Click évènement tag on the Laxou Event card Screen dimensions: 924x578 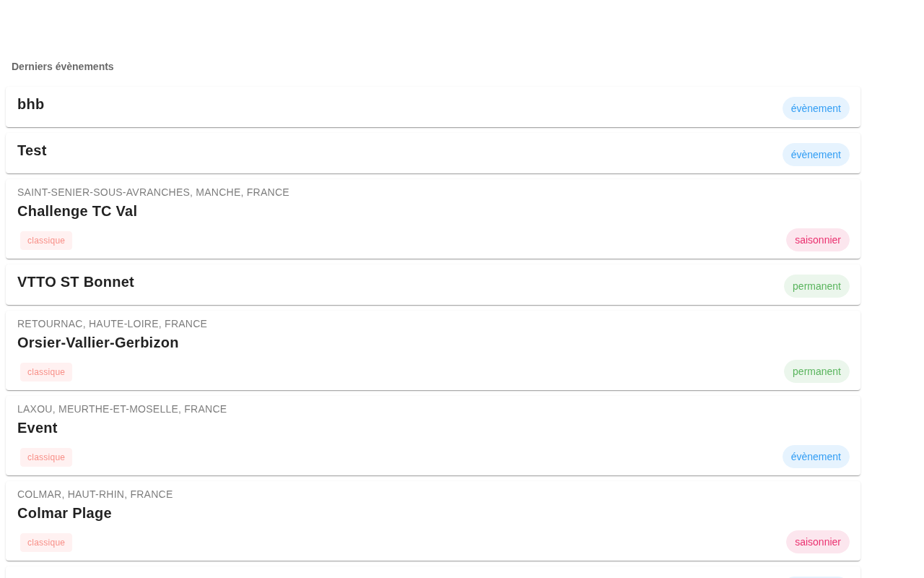(x=816, y=457)
